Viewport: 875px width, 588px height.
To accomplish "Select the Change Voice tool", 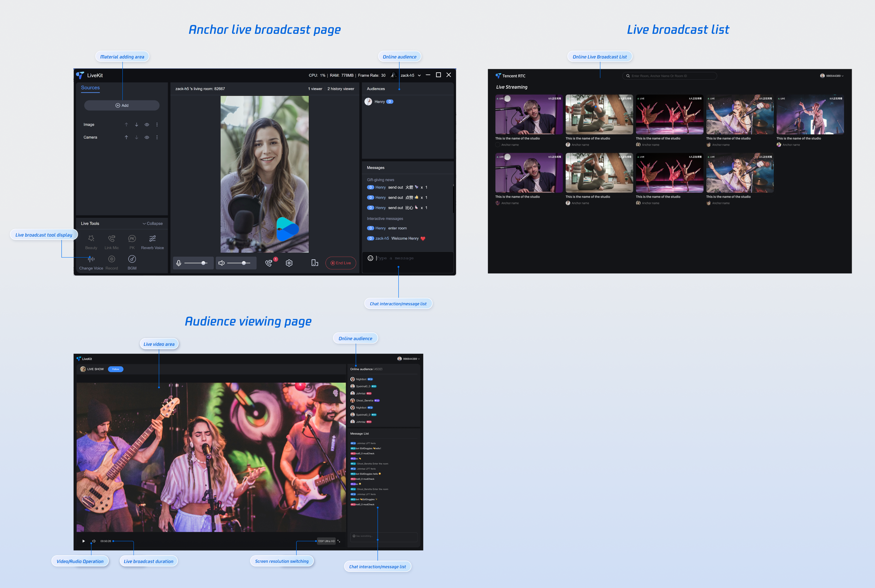I will 91,259.
